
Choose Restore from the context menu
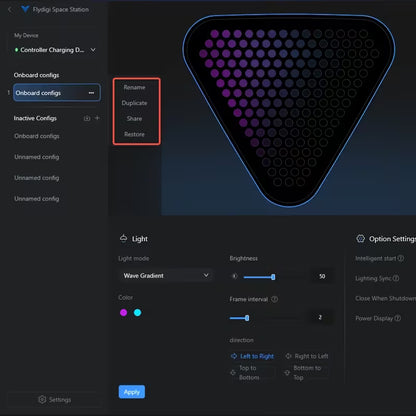(134, 134)
